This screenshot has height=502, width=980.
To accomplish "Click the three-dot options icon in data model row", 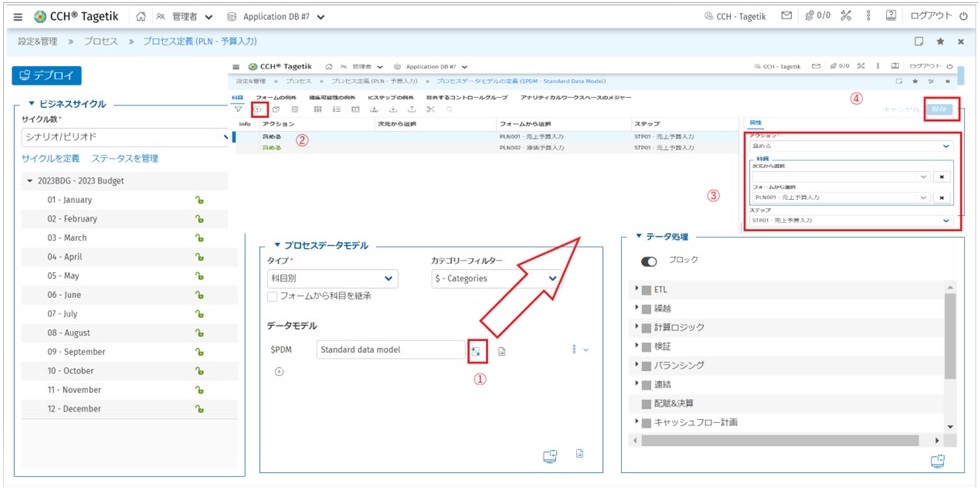I will pyautogui.click(x=574, y=350).
